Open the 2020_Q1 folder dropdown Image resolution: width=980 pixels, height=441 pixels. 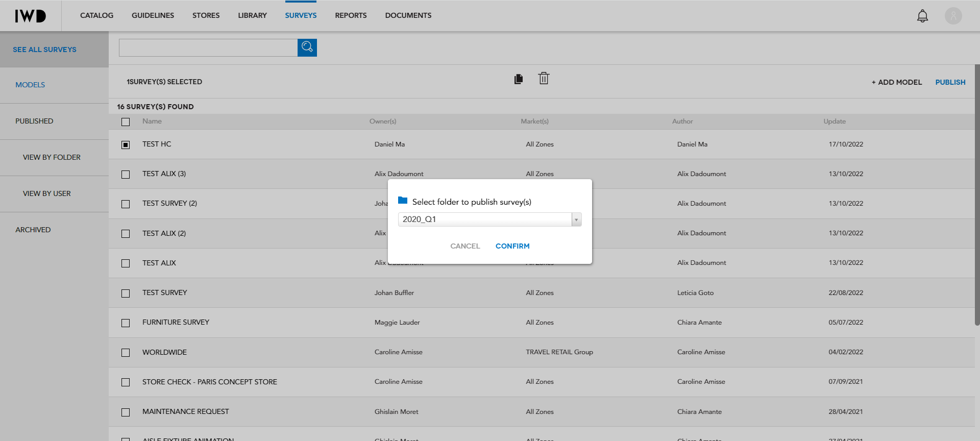(x=489, y=219)
